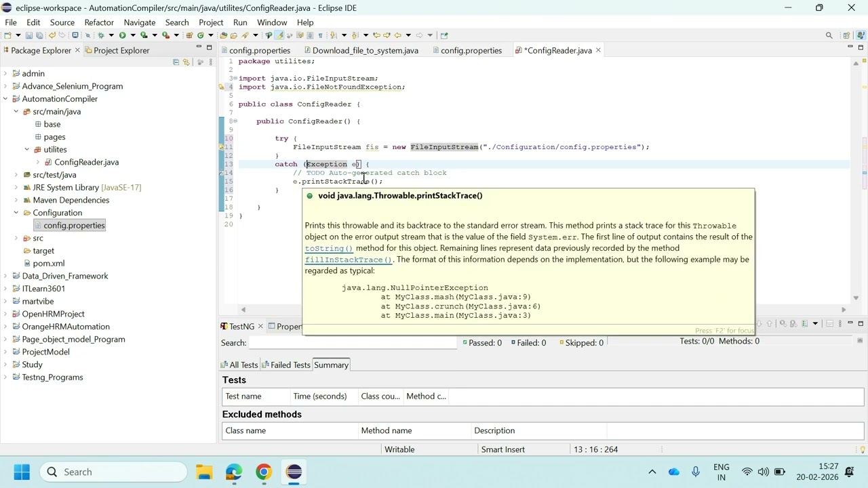Click the toString() link in Javadoc popup
868x488 pixels.
329,248
